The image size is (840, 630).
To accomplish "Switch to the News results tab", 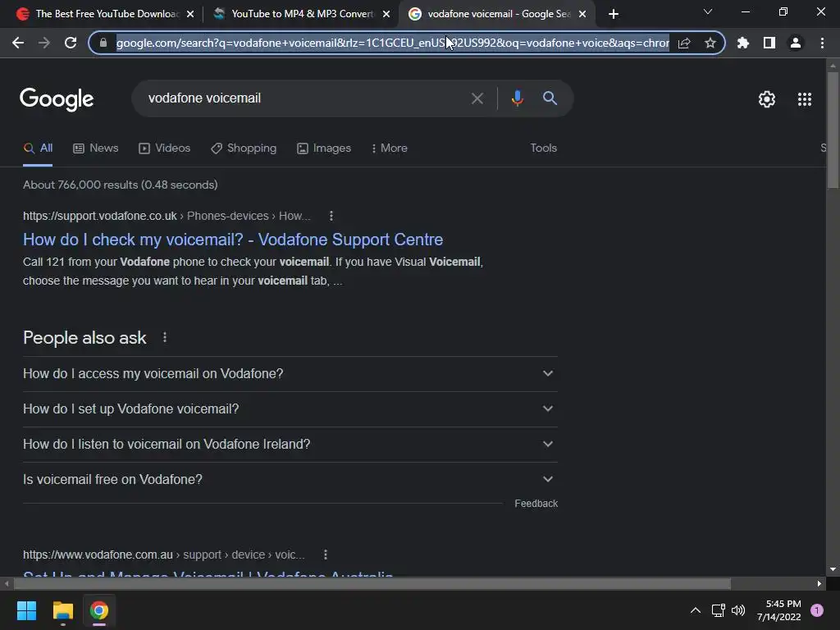I will point(95,148).
